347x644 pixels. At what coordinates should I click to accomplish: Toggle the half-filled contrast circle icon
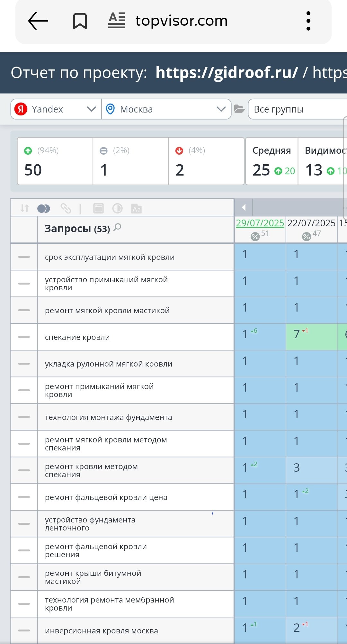coord(117,208)
